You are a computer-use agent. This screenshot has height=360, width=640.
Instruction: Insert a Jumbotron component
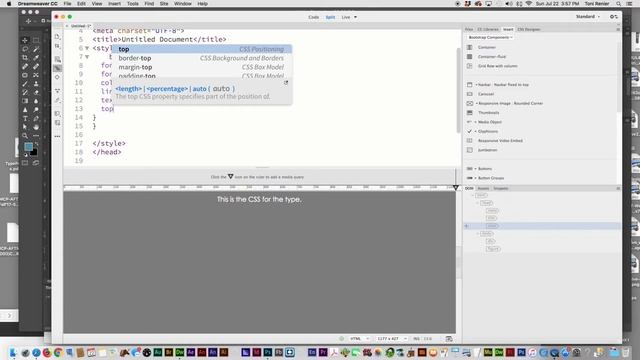click(x=487, y=150)
